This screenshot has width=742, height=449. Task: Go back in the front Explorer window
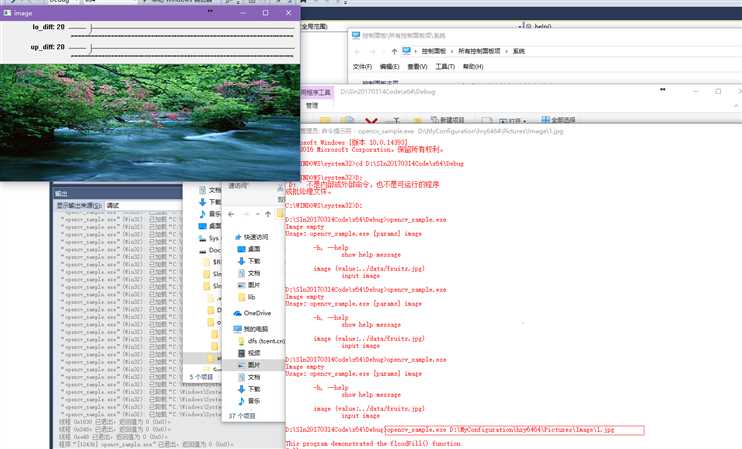point(231,214)
